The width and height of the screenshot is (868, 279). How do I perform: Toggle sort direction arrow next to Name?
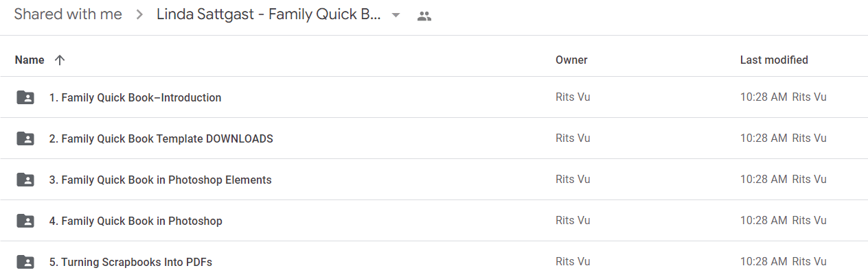pos(60,60)
